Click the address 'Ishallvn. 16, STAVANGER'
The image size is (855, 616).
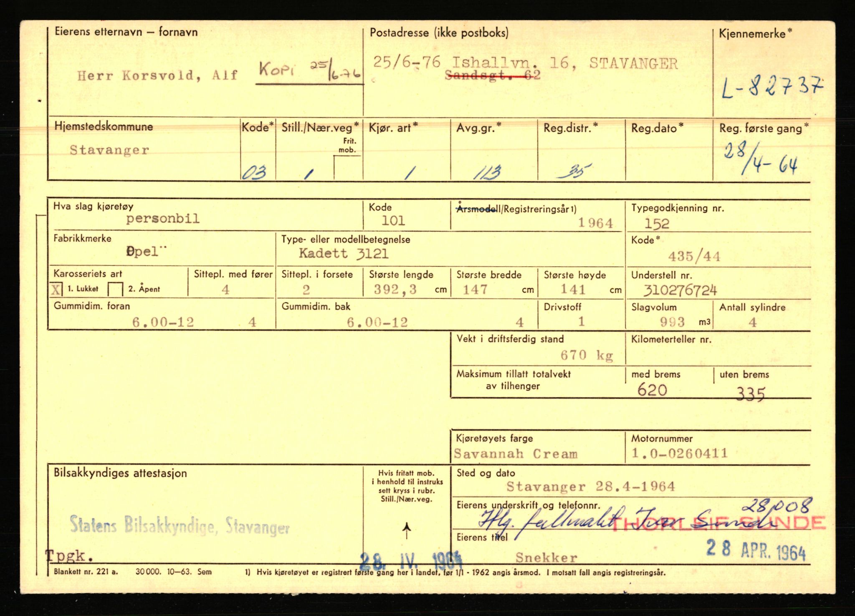pyautogui.click(x=565, y=63)
